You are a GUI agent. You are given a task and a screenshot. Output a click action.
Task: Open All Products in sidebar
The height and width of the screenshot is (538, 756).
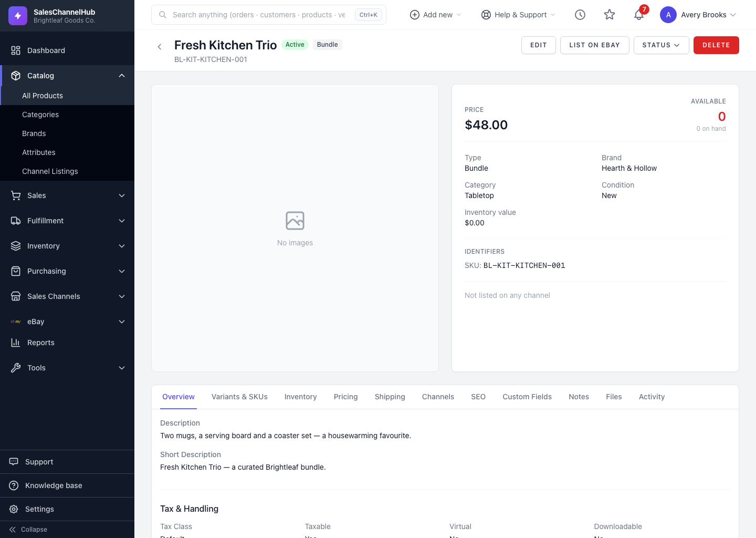(67, 96)
